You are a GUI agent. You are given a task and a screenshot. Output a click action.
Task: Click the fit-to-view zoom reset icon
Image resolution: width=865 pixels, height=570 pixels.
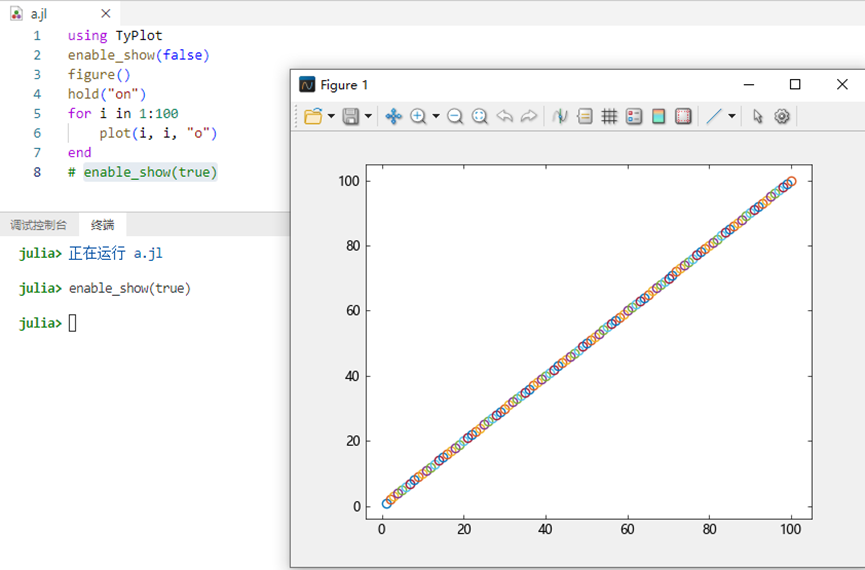tap(480, 116)
